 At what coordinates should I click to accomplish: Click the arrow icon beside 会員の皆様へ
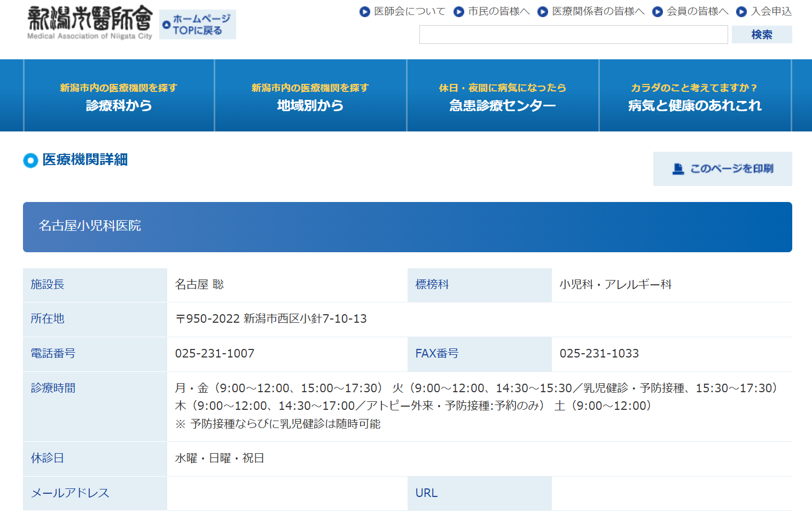[658, 12]
